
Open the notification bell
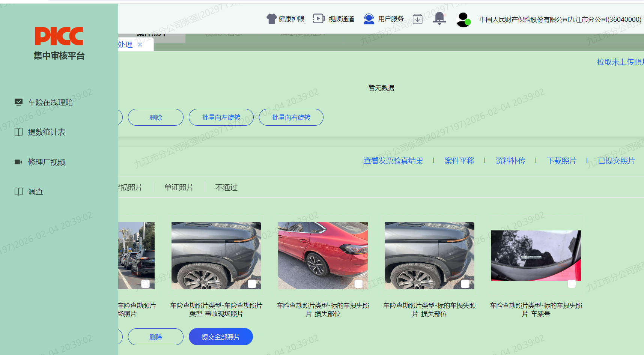(439, 18)
